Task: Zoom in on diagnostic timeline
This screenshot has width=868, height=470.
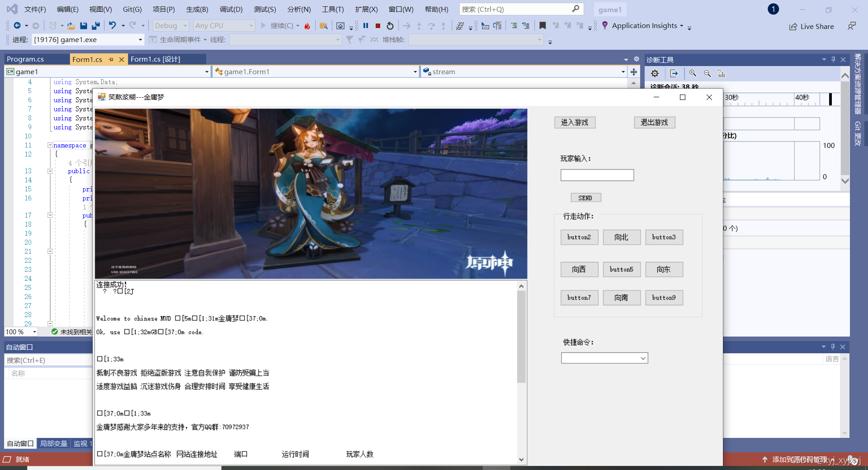Action: tap(693, 73)
